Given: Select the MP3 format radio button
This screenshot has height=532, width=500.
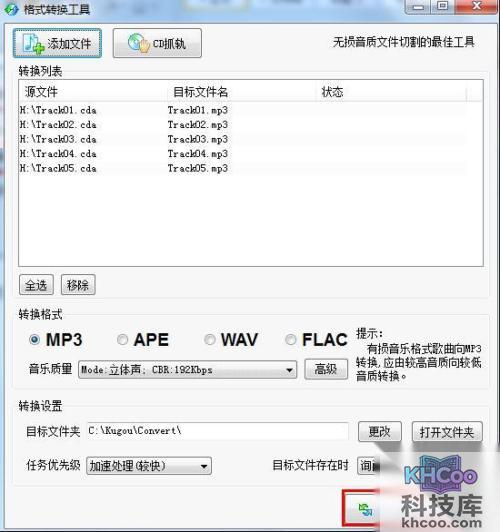Looking at the screenshot, I should click(34, 339).
